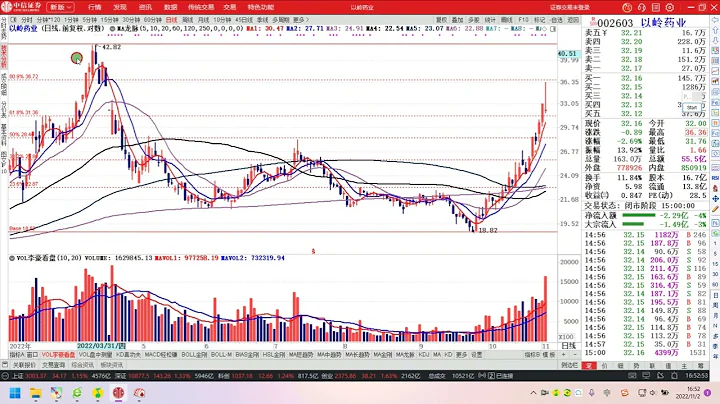Toggle the 侧边栏 sidebar button
720x404 pixels.
pyautogui.click(x=569, y=365)
